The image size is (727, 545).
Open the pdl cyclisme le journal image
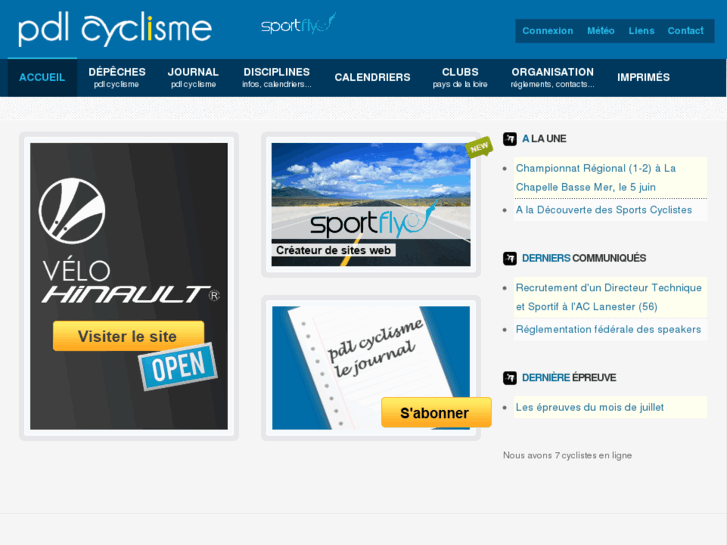tap(371, 368)
